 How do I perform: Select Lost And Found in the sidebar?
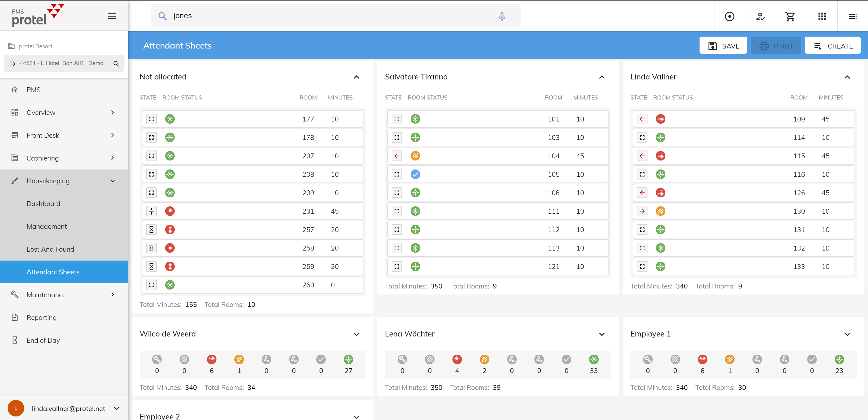50,249
